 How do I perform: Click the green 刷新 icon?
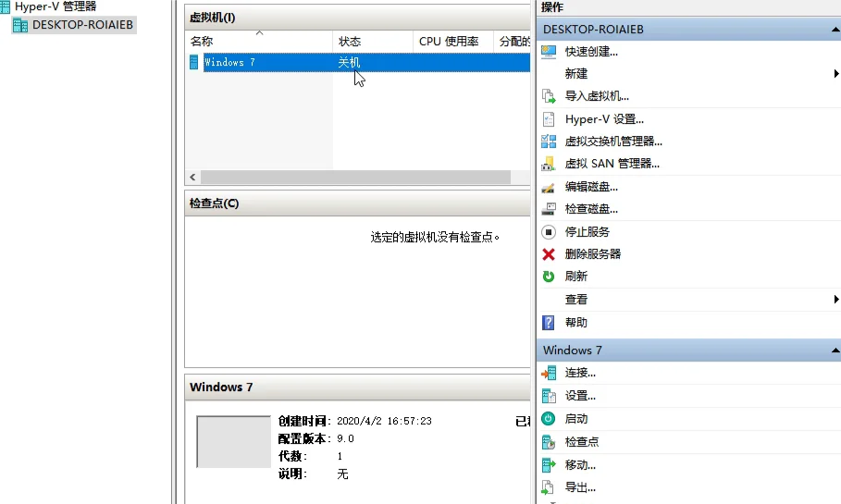[548, 277]
